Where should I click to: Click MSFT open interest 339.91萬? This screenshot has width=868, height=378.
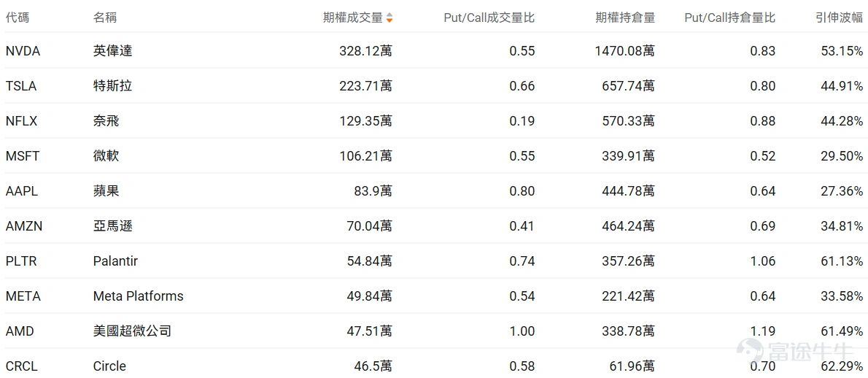(629, 156)
